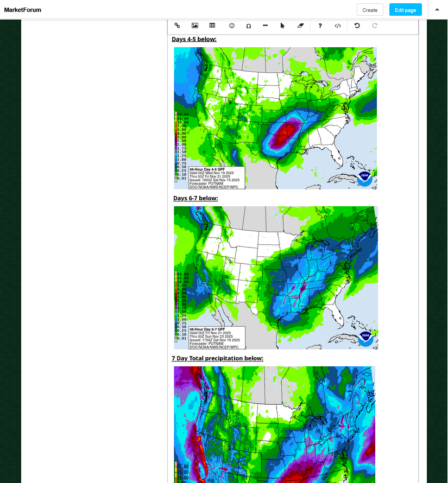The width and height of the screenshot is (448, 483).
Task: Select the Days 6-7 precipitation map image
Action: pyautogui.click(x=275, y=277)
